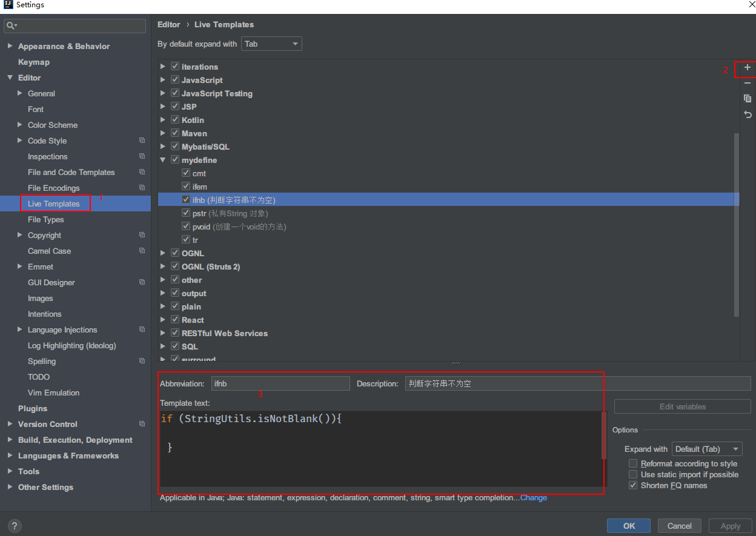Enable Reformat according to style

[633, 464]
